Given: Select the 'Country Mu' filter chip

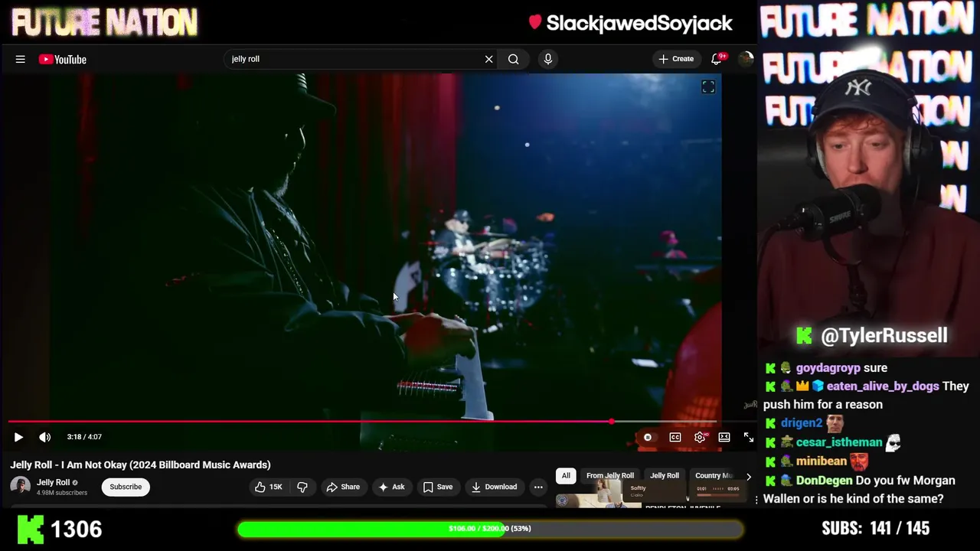Looking at the screenshot, I should [714, 476].
